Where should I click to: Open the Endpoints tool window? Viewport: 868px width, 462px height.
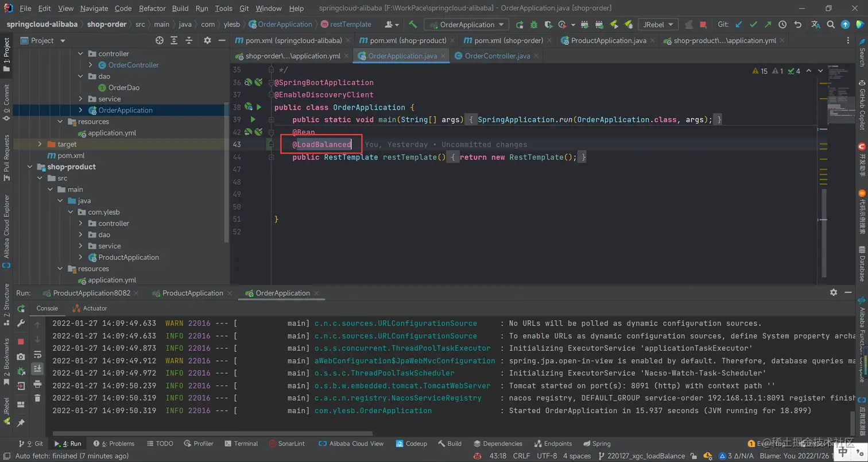point(553,444)
